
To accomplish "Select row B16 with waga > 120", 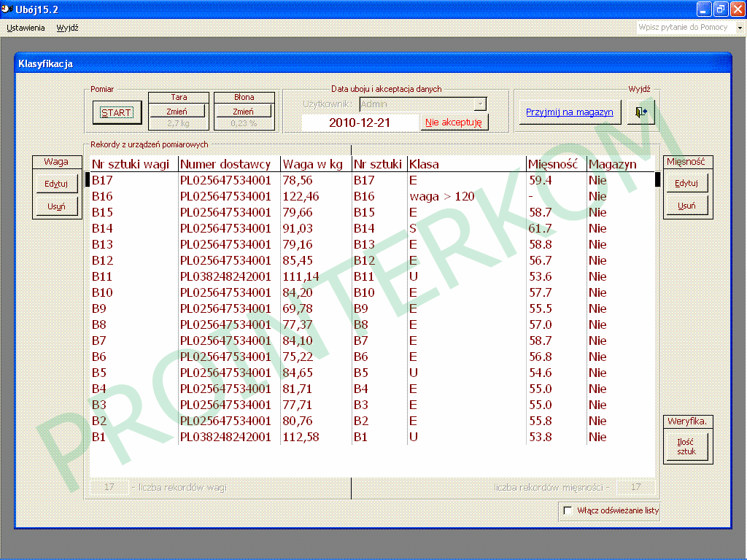I will 365,197.
